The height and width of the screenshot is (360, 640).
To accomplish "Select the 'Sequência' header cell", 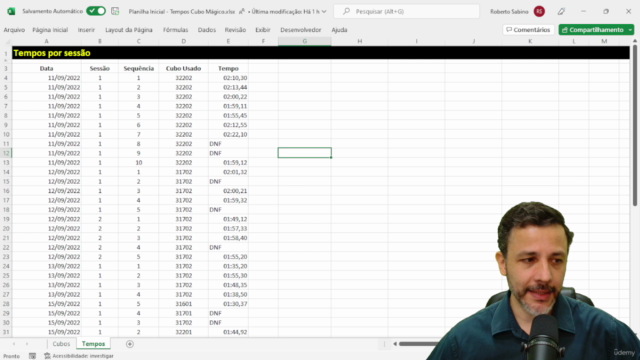I will coord(139,69).
